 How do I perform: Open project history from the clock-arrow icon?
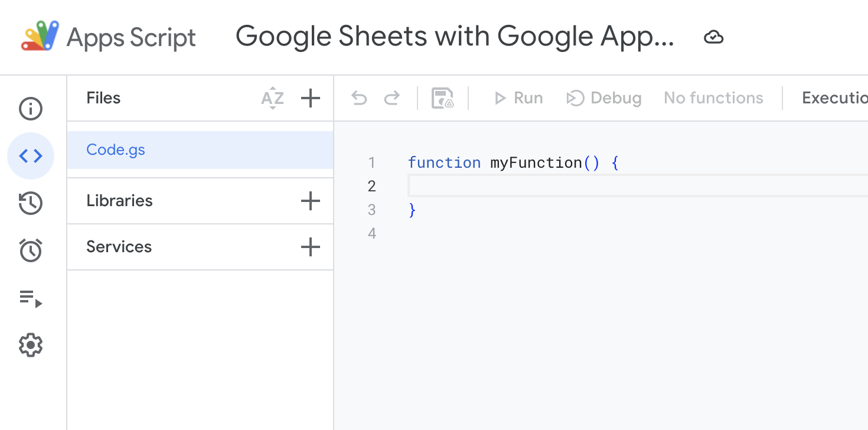point(31,203)
